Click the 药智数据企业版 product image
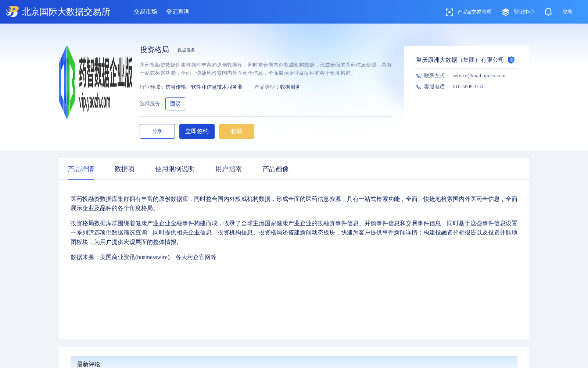This screenshot has height=368, width=588. pyautogui.click(x=96, y=82)
